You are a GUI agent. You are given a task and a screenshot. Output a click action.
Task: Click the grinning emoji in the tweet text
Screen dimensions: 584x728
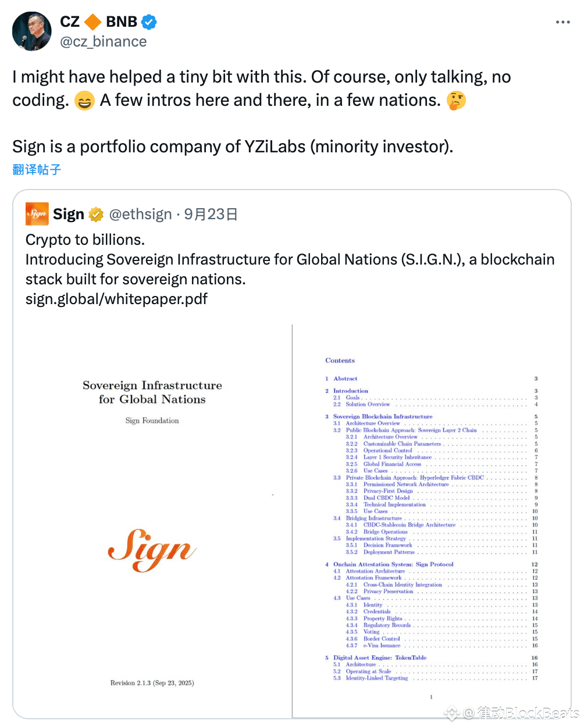pos(84,101)
